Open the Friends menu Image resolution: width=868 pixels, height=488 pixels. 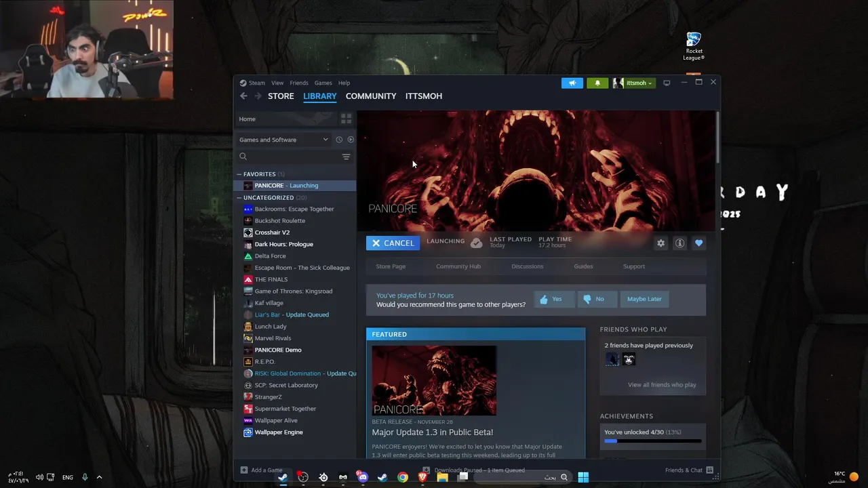[299, 83]
